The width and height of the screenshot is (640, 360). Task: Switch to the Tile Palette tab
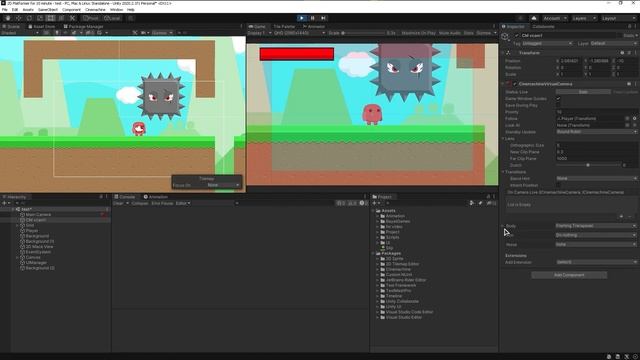pos(284,27)
